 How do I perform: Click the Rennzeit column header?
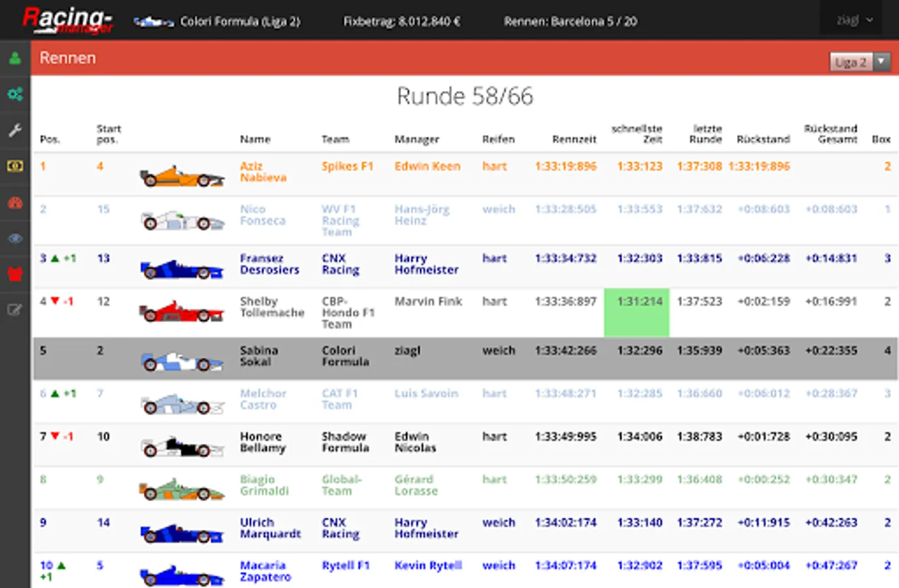pos(574,139)
